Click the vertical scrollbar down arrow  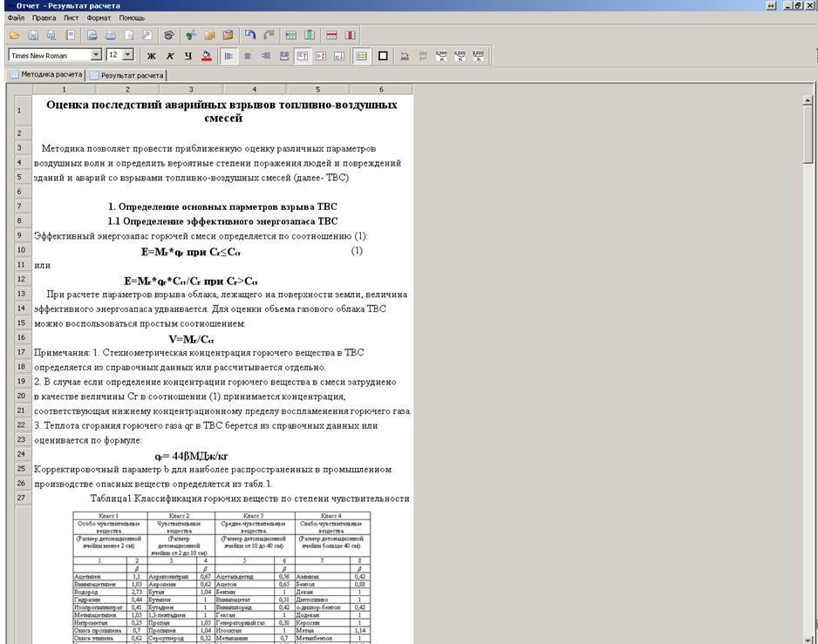pos(808,638)
